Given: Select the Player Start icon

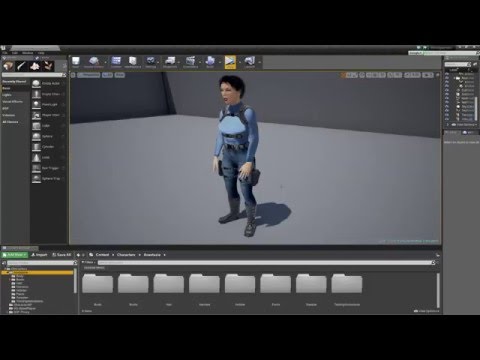Looking at the screenshot, I should tap(36, 115).
